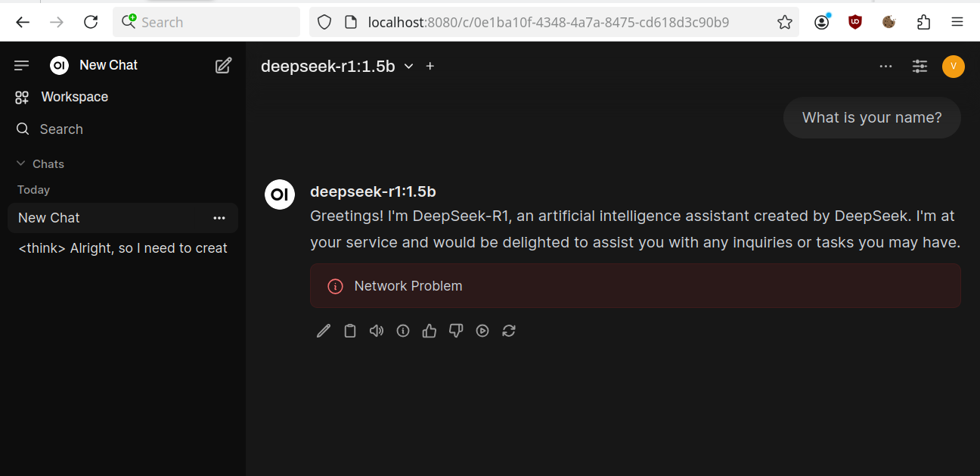
Task: Open the New Chat item options menu
Action: tap(219, 218)
